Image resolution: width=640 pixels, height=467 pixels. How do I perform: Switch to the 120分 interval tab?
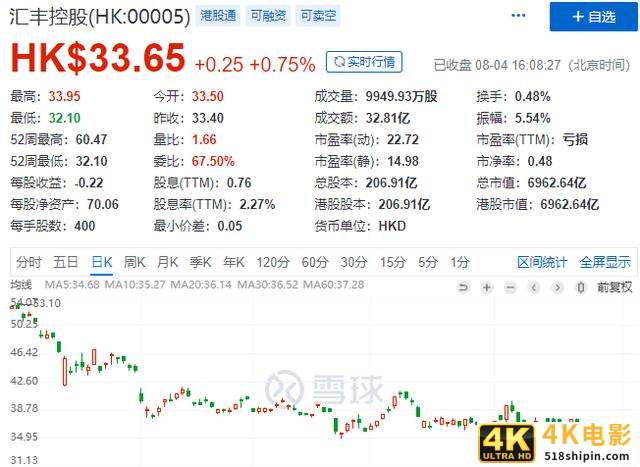coord(273,262)
